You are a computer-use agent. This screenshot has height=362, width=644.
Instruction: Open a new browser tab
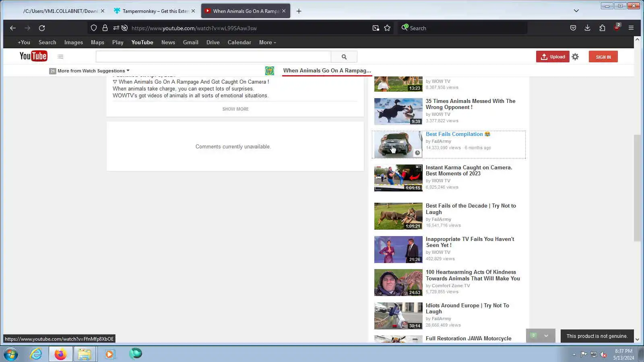coord(299,11)
